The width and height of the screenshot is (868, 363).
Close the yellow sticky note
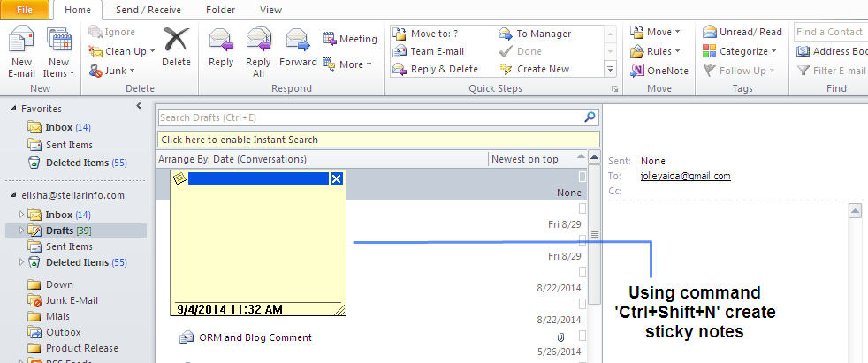coord(336,178)
